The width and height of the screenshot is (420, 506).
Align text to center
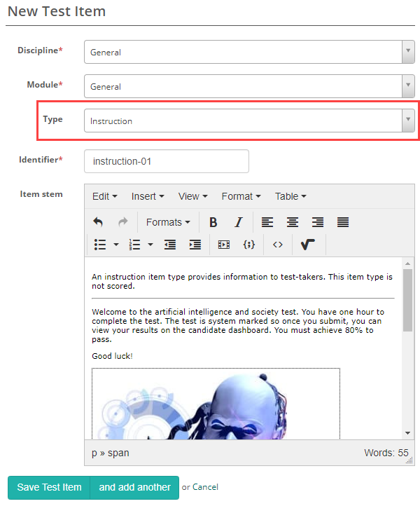point(293,222)
